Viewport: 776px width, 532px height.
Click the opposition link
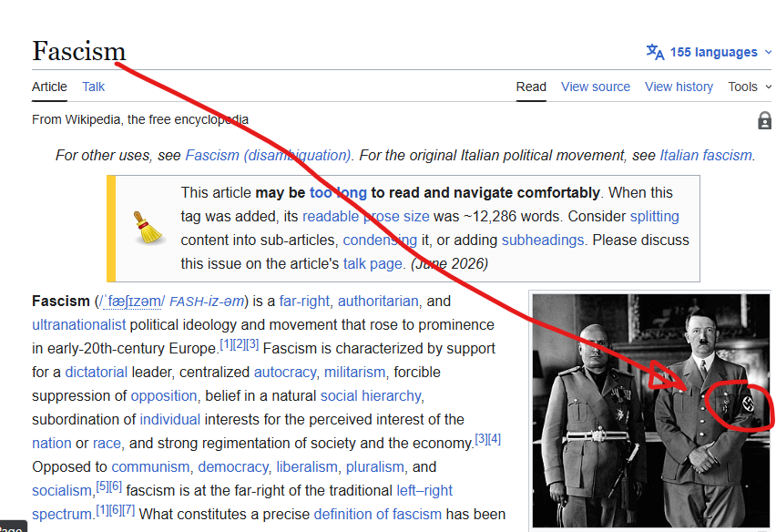[x=164, y=396]
